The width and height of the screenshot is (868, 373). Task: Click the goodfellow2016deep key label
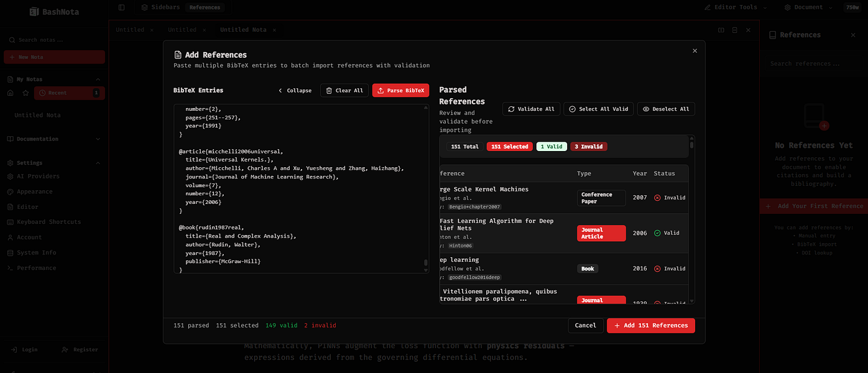click(475, 277)
